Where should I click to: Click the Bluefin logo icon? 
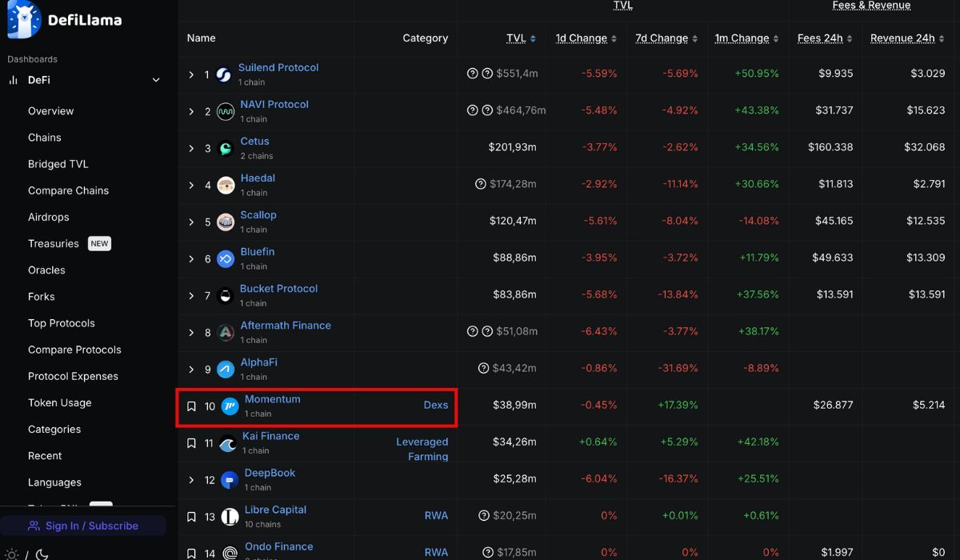(226, 258)
